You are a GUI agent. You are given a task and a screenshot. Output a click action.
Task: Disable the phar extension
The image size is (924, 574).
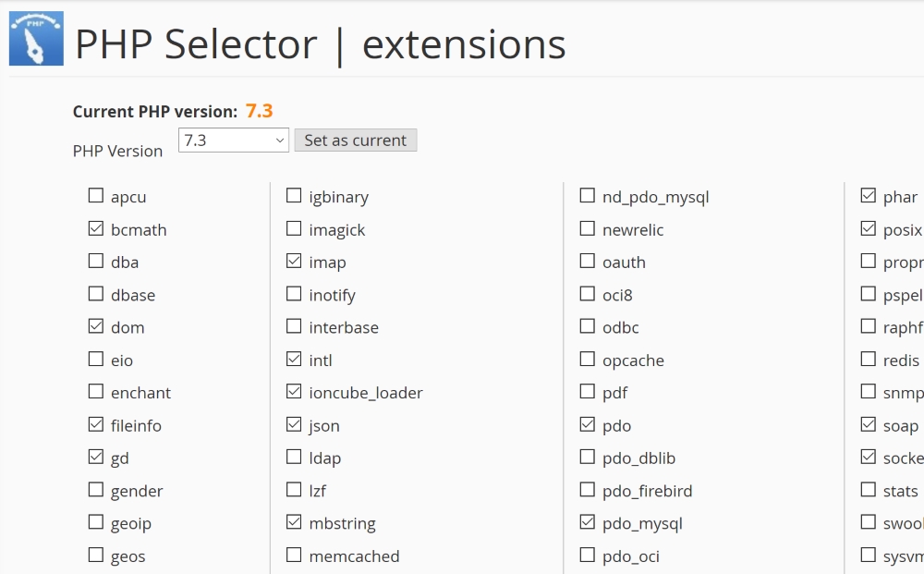pos(867,195)
